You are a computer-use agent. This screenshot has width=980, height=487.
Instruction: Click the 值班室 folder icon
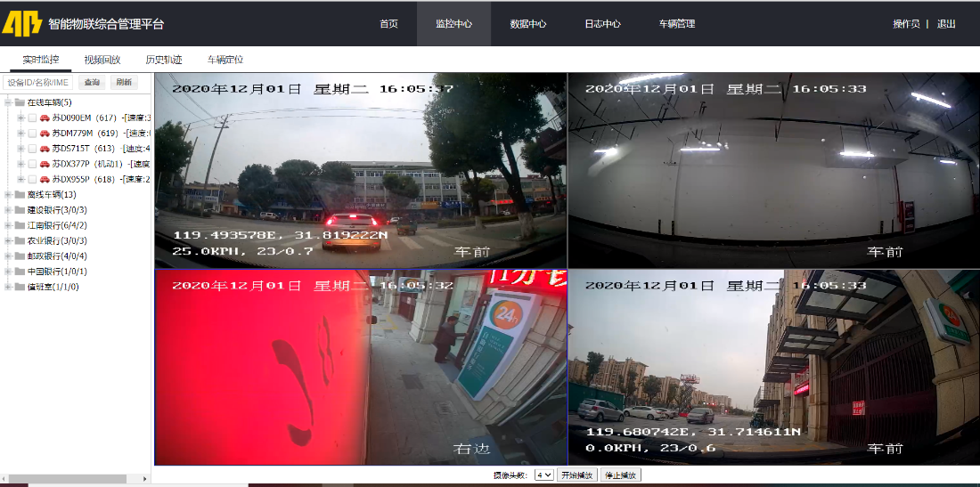tap(20, 287)
